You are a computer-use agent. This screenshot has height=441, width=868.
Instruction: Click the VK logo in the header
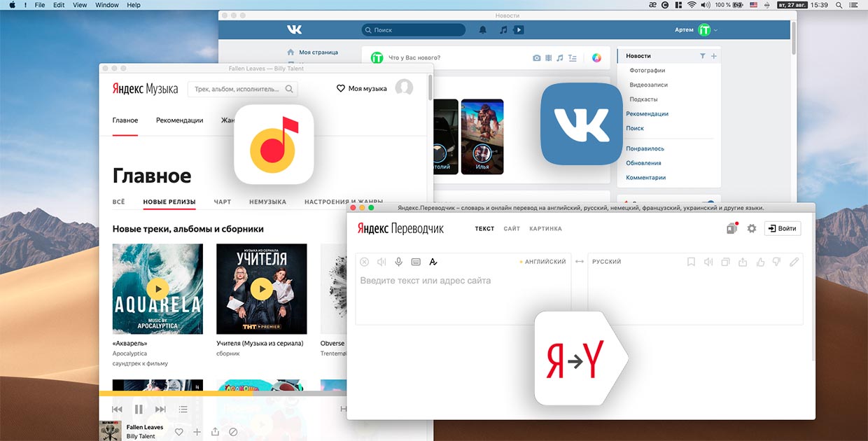[x=294, y=29]
